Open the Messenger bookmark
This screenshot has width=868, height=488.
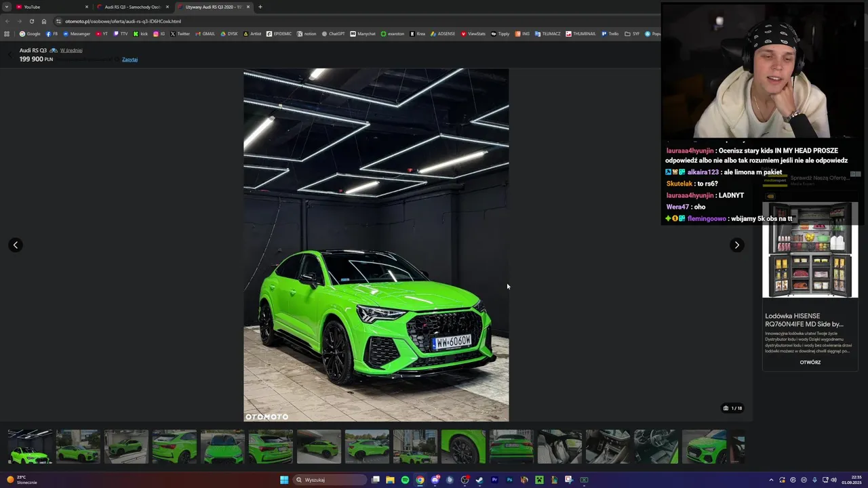point(77,34)
